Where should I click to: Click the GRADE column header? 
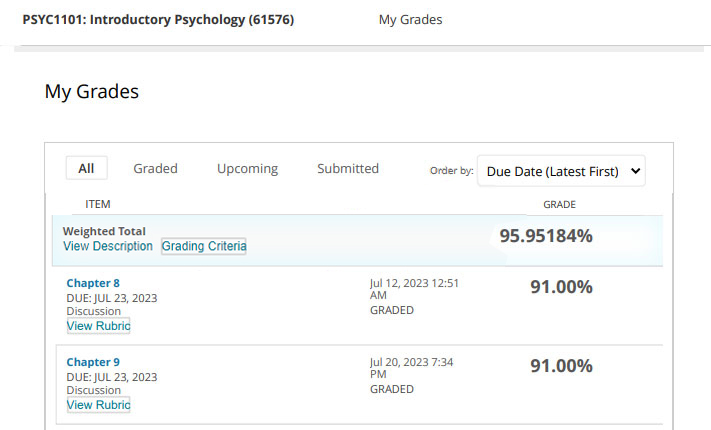[559, 205]
